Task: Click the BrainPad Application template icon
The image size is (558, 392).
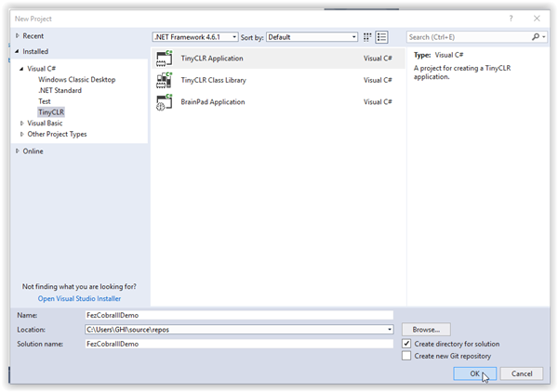Action: [x=164, y=102]
